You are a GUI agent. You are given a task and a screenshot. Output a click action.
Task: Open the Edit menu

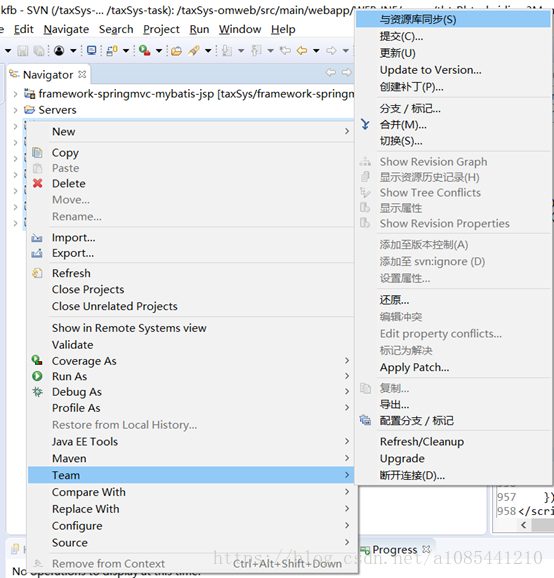(x=24, y=29)
